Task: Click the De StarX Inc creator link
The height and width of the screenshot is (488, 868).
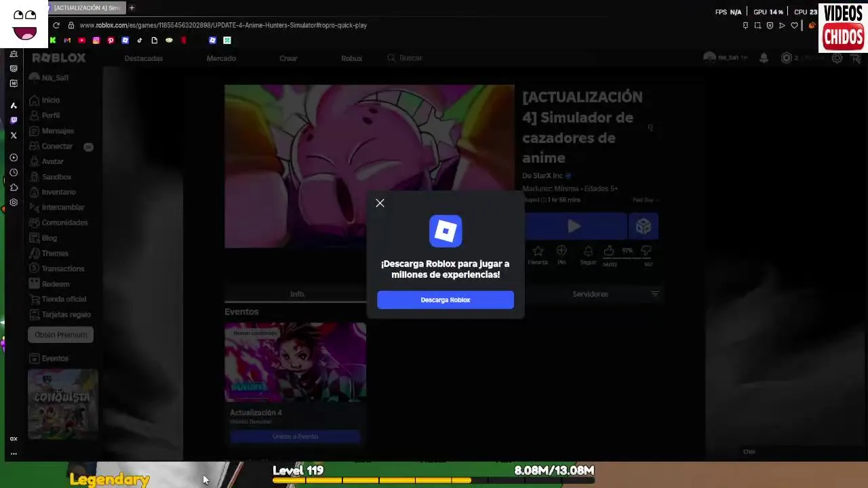Action: (542, 176)
